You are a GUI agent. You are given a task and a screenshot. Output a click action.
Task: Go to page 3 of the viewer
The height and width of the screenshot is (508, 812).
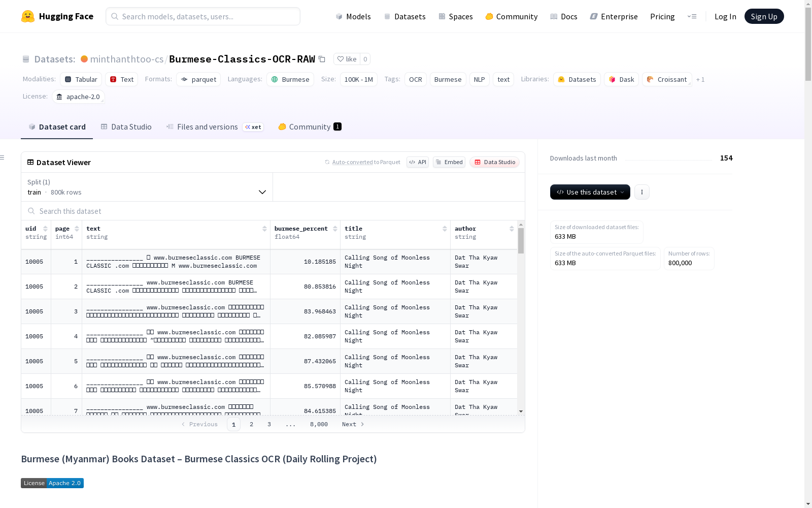click(269, 424)
